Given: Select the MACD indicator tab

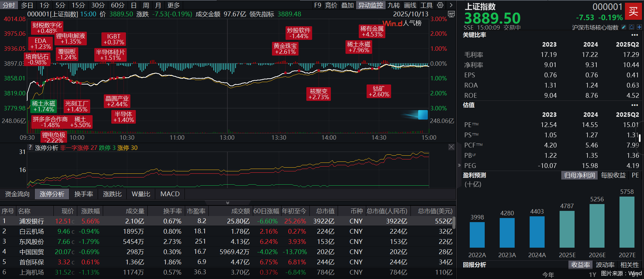Looking at the screenshot, I should point(170,194).
